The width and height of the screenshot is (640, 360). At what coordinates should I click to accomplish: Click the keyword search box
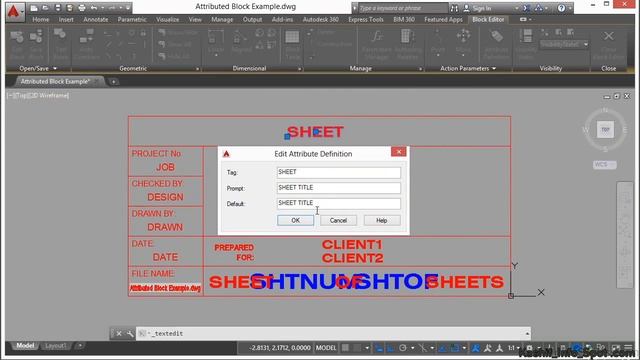click(x=402, y=8)
